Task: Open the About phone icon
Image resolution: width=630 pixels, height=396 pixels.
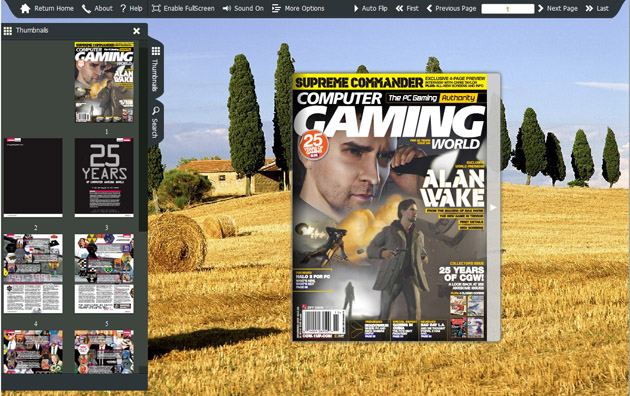Action: [x=86, y=8]
